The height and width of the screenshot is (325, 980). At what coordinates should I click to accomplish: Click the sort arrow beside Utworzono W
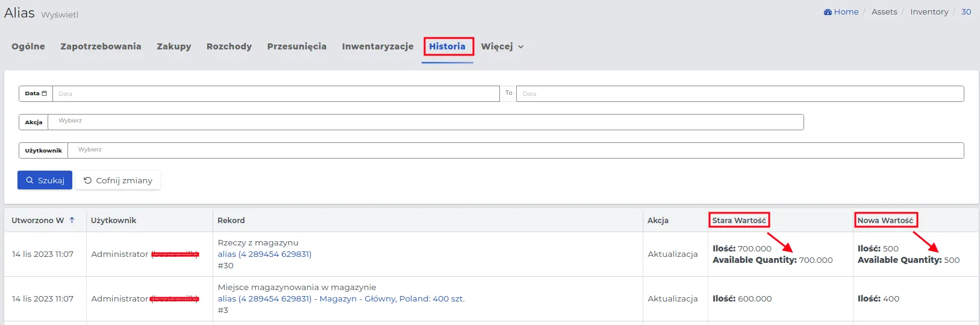(72, 220)
